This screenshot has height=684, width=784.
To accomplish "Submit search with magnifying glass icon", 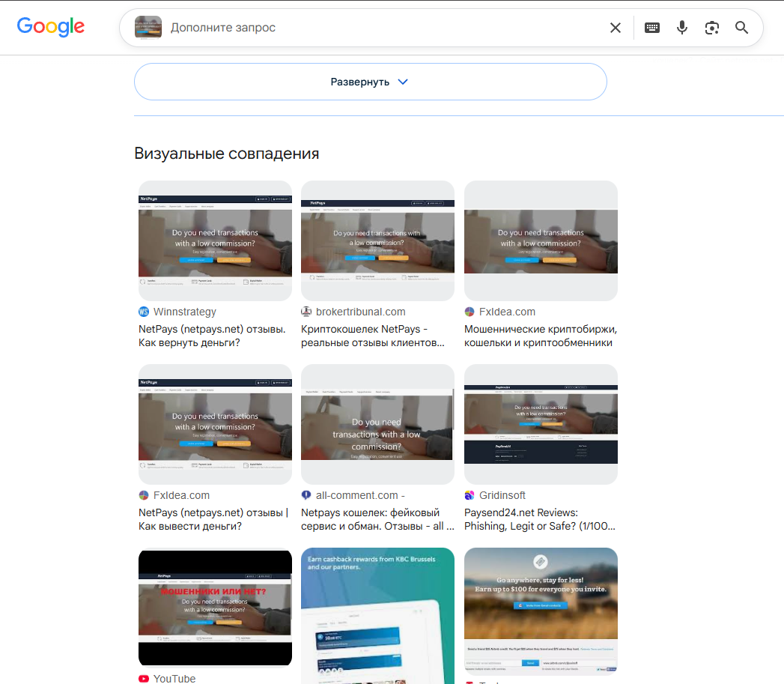I will [x=741, y=28].
